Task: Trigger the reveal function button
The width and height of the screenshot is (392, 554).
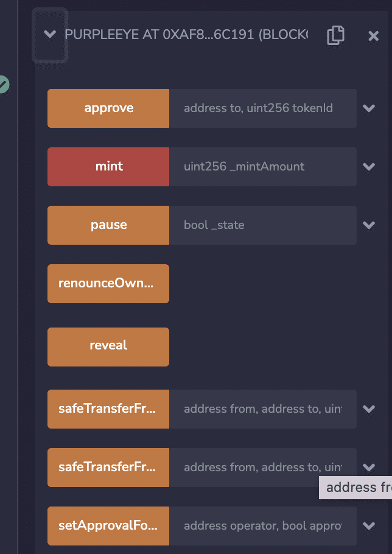Action: click(108, 346)
